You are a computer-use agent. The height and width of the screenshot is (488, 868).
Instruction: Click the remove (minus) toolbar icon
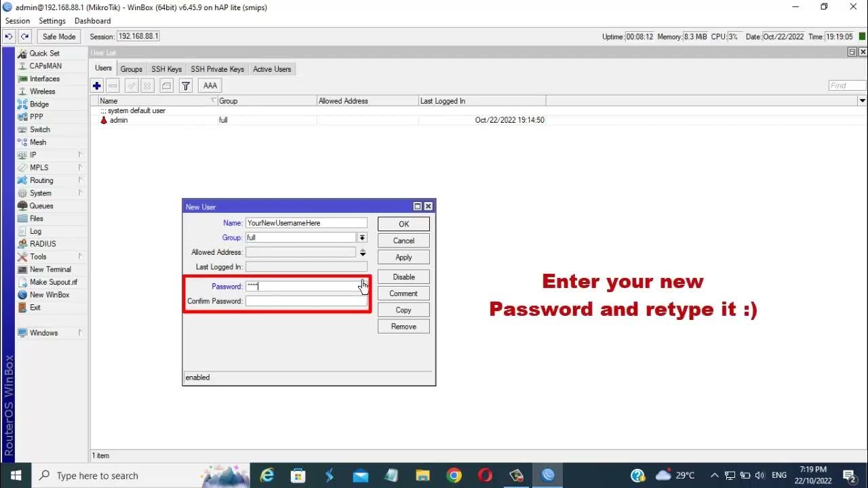tap(113, 85)
